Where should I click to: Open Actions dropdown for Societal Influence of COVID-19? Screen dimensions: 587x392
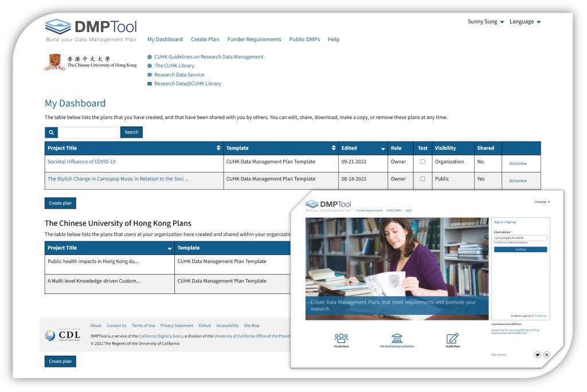click(x=518, y=163)
